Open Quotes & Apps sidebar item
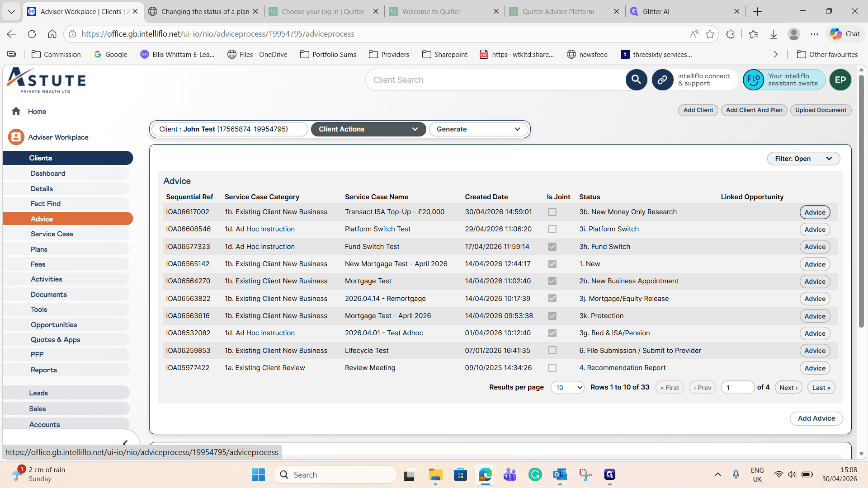This screenshot has height=488, width=868. coord(66,340)
